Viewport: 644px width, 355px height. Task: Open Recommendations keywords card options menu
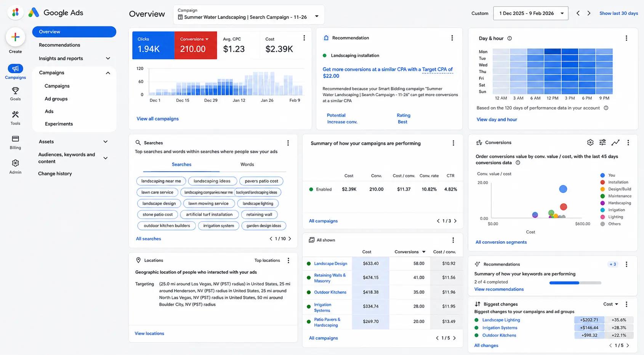tap(626, 264)
